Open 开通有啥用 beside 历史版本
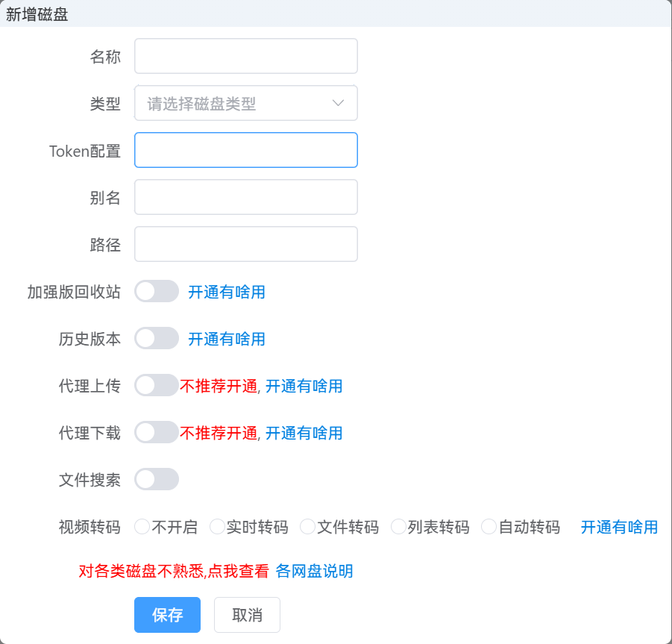Viewport: 672px width, 644px height. point(226,338)
